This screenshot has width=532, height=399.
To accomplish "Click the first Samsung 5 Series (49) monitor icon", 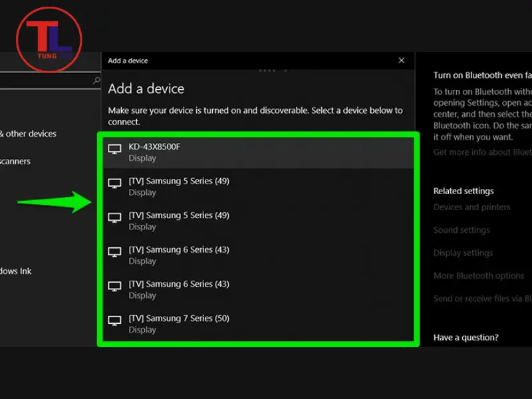I will 115,184.
